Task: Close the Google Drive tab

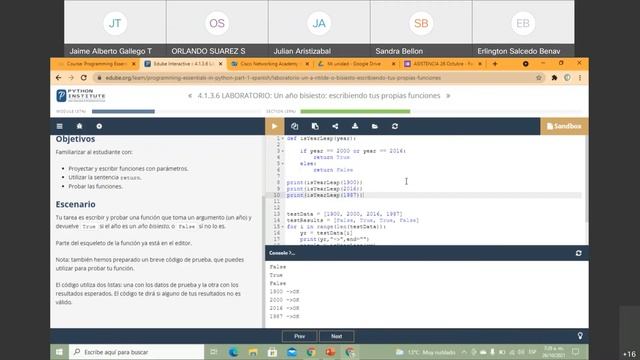Action: pyautogui.click(x=393, y=64)
